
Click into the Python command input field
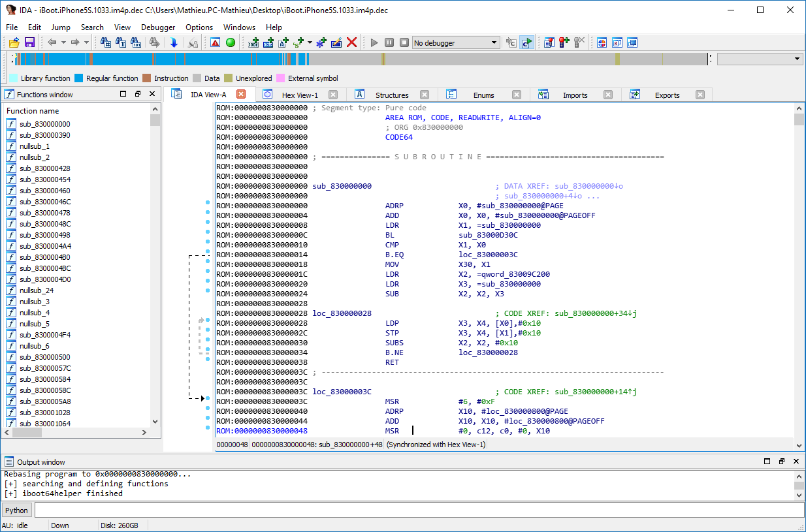418,510
